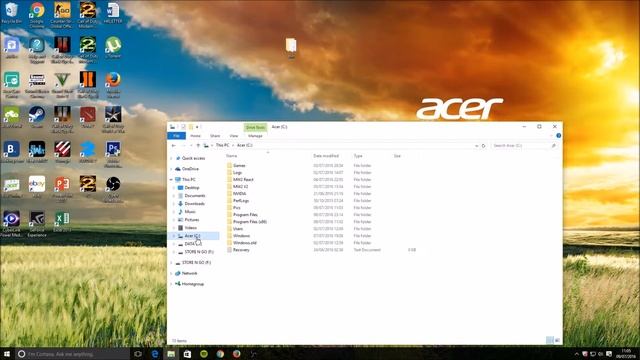This screenshot has height=360, width=640.
Task: Collapse the This PC tree node
Action: coord(171,180)
